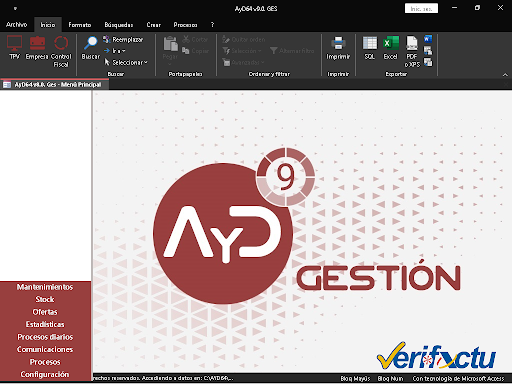Viewport: 512px width, 384px height.
Task: Minimize the AyD64 window
Action: (454, 8)
